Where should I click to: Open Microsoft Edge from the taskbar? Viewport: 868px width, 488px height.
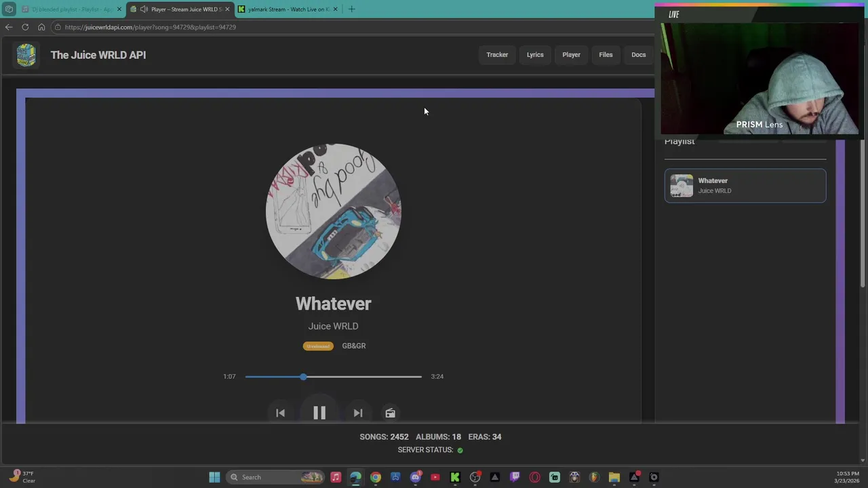point(355,477)
